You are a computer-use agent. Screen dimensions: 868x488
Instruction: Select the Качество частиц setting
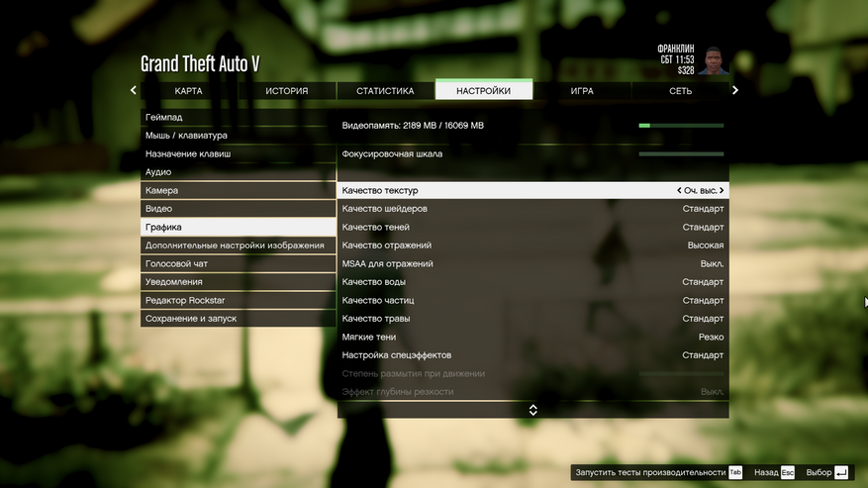533,300
